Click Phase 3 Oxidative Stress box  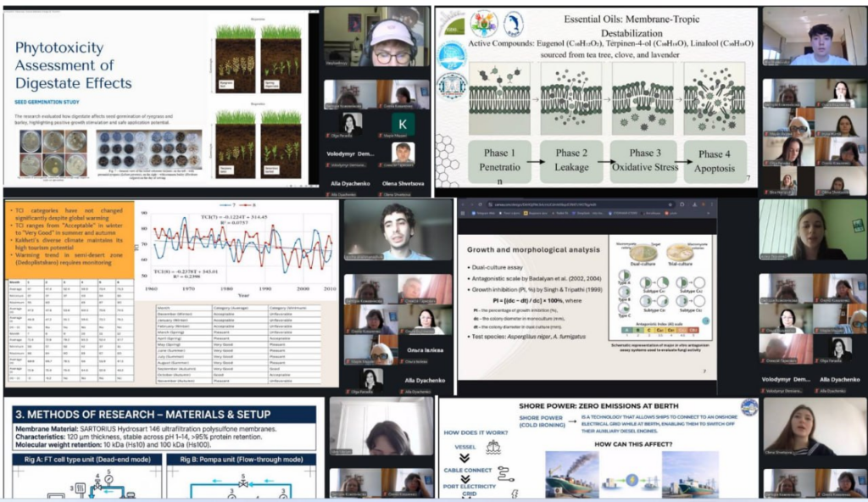coord(643,161)
